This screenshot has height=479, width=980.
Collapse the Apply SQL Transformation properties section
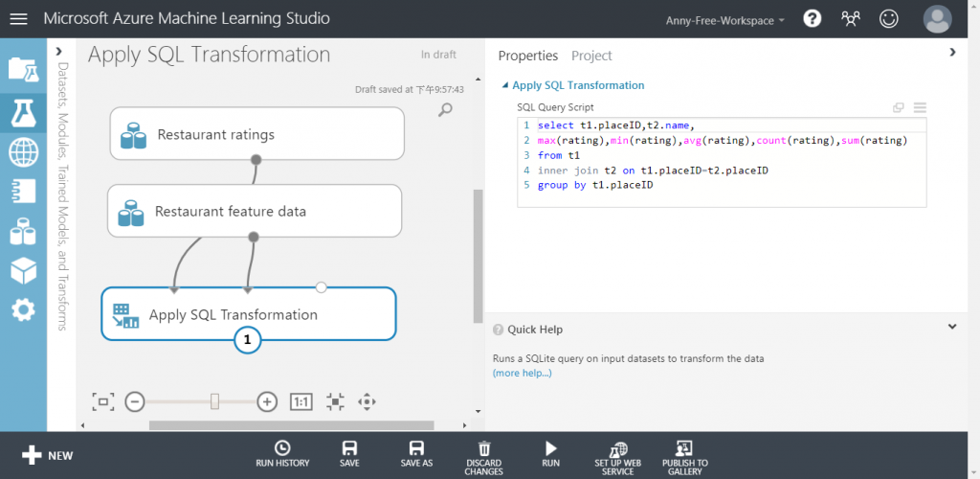[x=505, y=85]
